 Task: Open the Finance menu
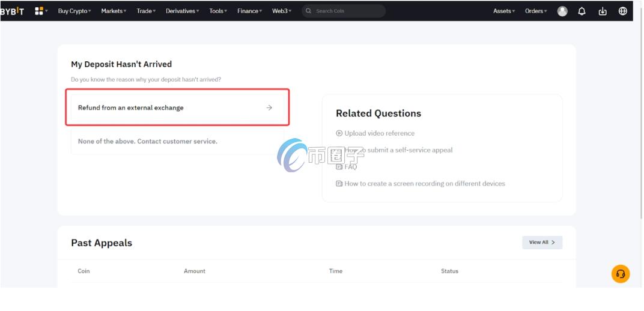(x=249, y=11)
